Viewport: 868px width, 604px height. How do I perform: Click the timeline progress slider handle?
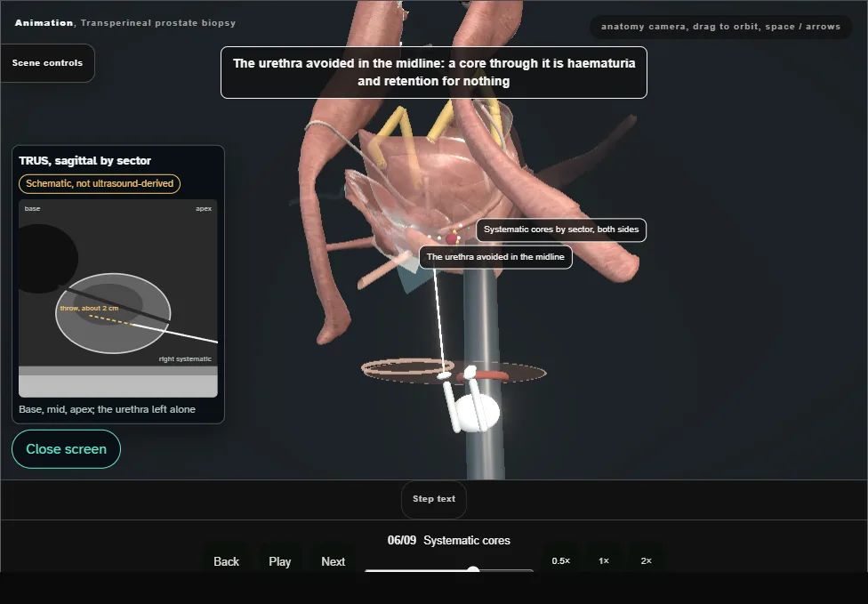pyautogui.click(x=473, y=569)
